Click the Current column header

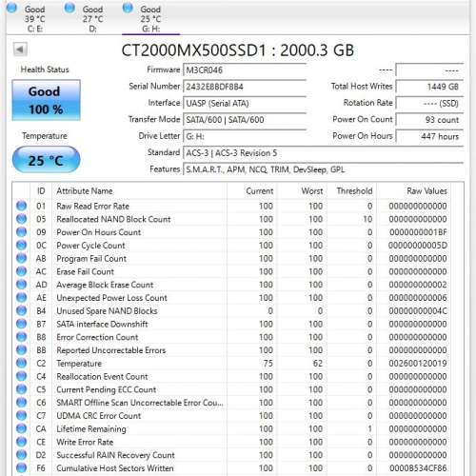[x=252, y=191]
